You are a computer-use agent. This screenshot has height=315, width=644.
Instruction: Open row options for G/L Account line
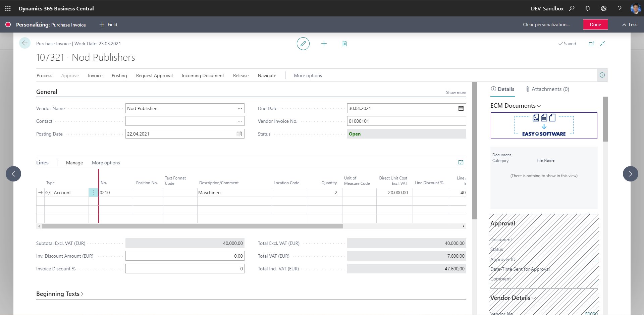[94, 193]
